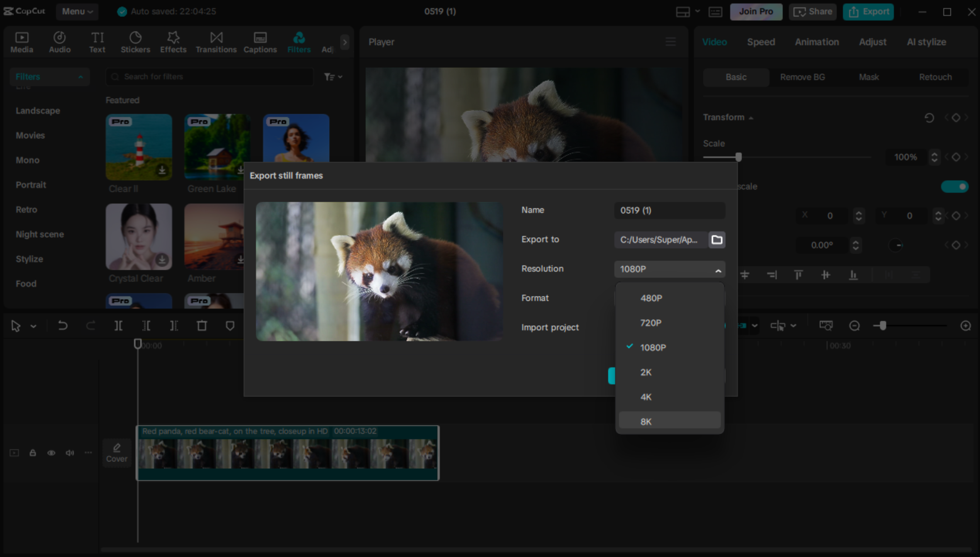The image size is (980, 557).
Task: Open the Menu dropdown
Action: pyautogui.click(x=77, y=12)
